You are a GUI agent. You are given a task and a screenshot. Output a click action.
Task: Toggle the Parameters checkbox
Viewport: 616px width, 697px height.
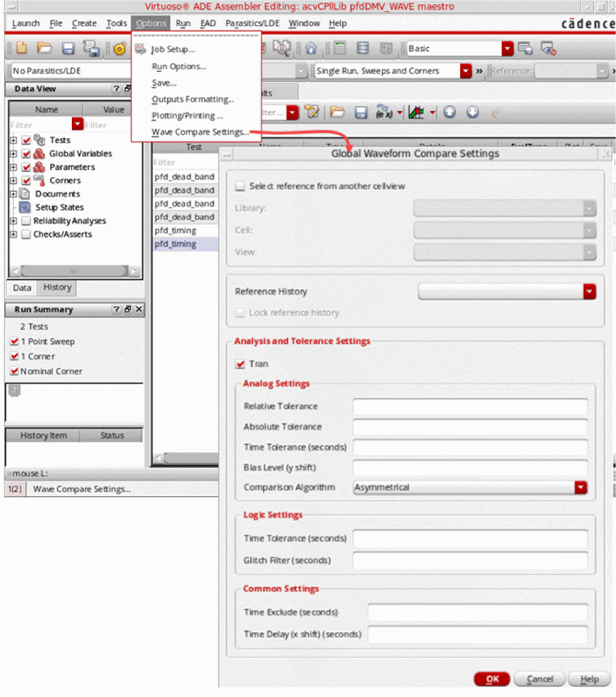(26, 167)
